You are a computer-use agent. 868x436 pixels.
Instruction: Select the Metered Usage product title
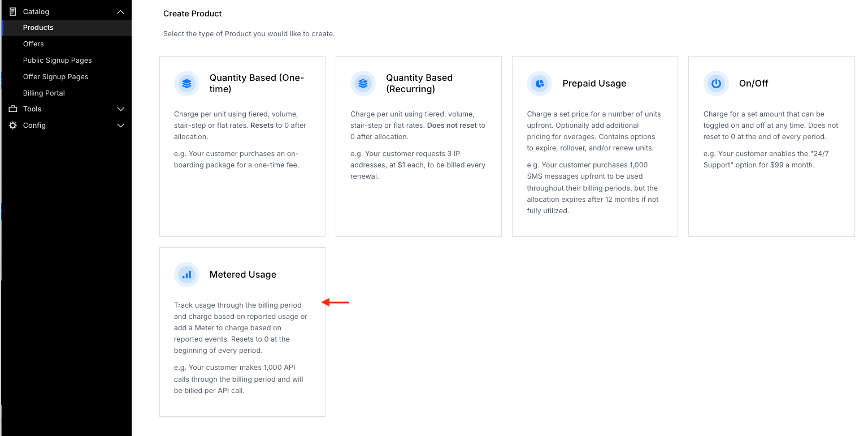243,275
